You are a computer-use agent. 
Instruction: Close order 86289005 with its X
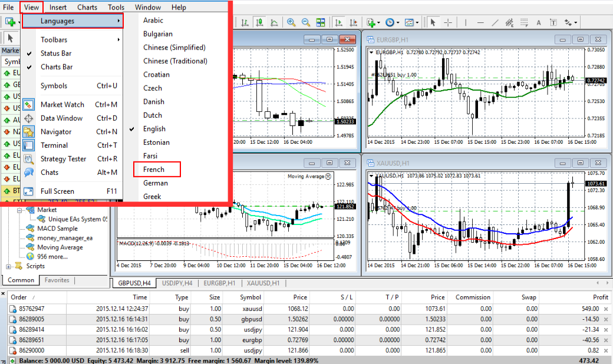(606, 319)
